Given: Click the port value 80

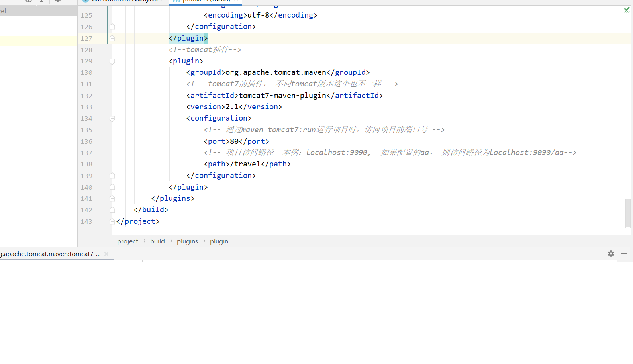Looking at the screenshot, I should pos(234,141).
